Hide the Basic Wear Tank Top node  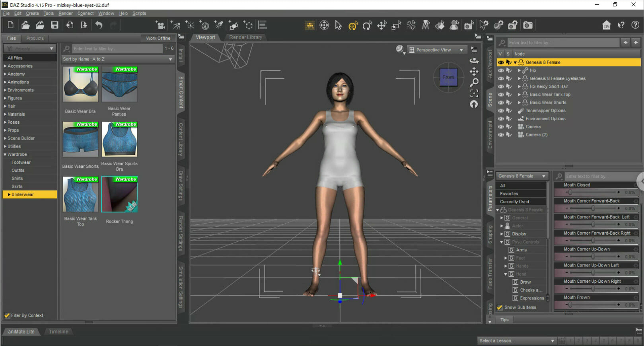501,94
